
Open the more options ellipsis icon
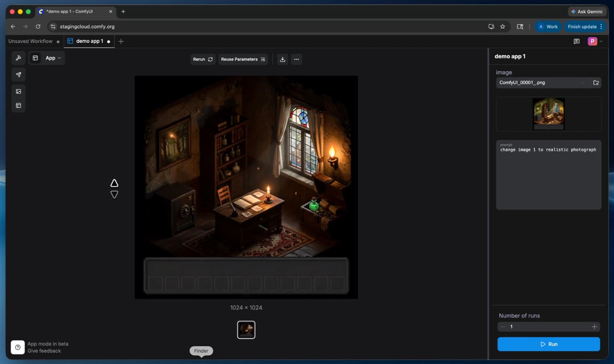point(296,59)
